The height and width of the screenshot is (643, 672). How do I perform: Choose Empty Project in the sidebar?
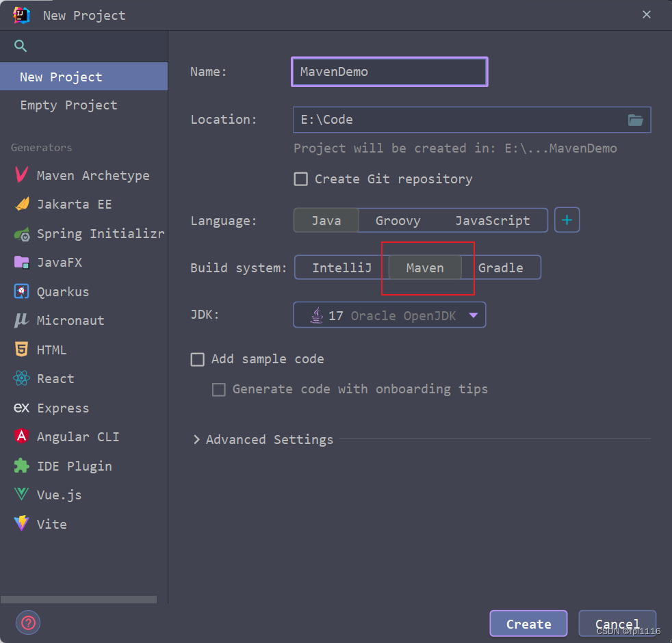pos(68,105)
